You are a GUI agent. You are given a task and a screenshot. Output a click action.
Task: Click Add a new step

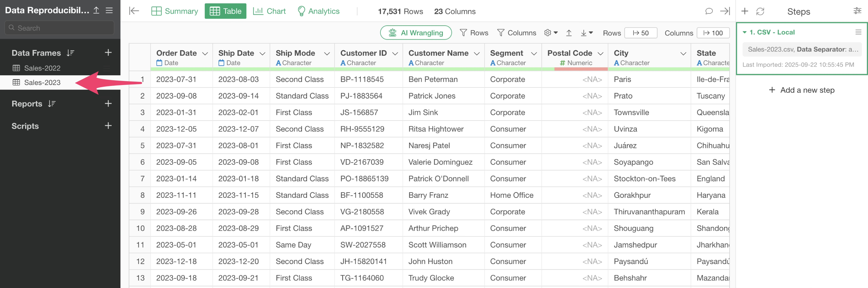tap(802, 90)
